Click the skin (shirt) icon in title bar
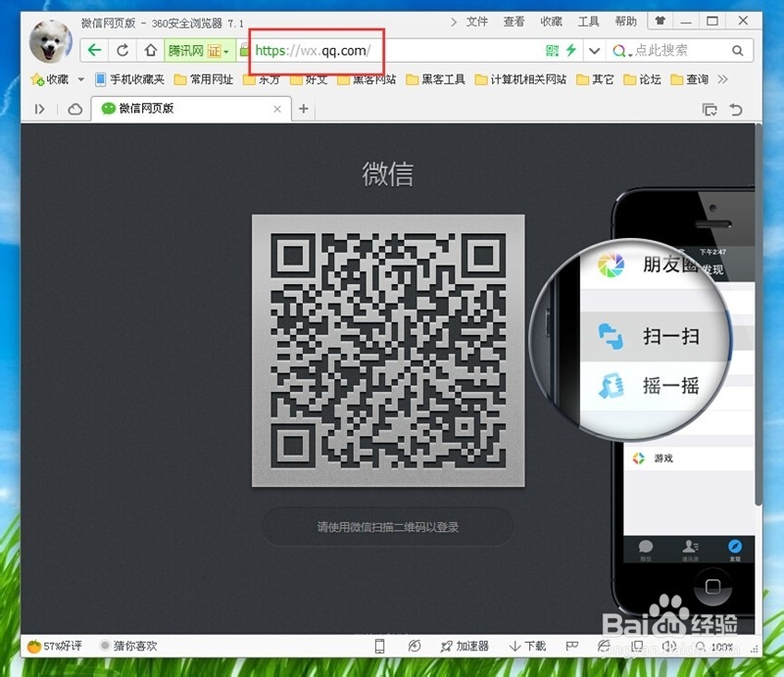Image resolution: width=784 pixels, height=677 pixels. [x=660, y=21]
